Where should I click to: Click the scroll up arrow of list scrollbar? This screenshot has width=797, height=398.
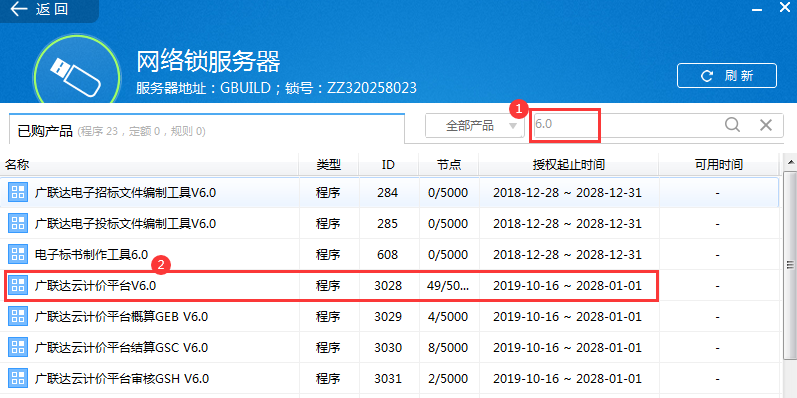(x=791, y=163)
